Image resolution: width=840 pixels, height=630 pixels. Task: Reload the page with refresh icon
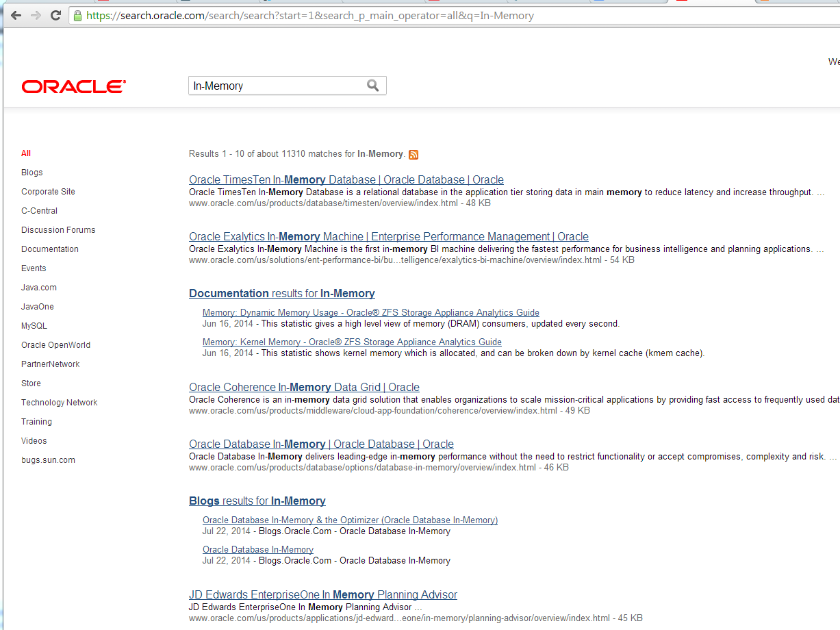56,15
